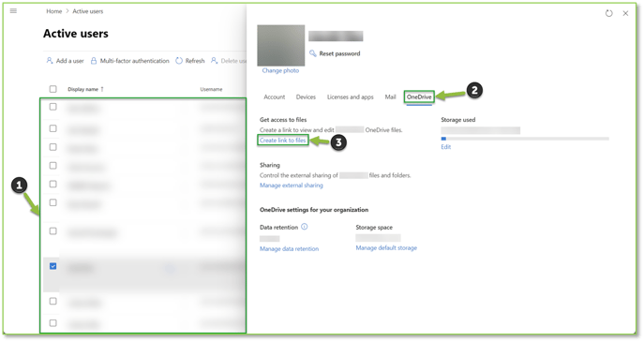Click the Reset password key icon

pos(312,53)
